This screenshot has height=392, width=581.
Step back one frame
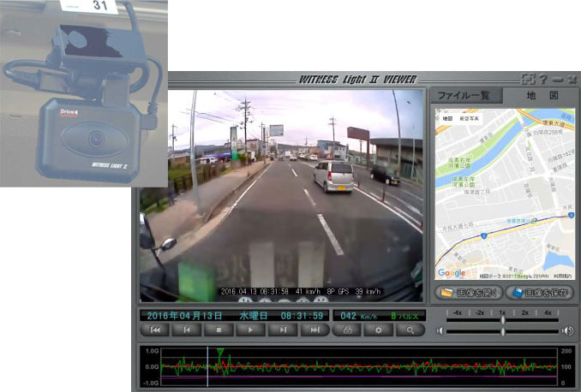coord(187,330)
